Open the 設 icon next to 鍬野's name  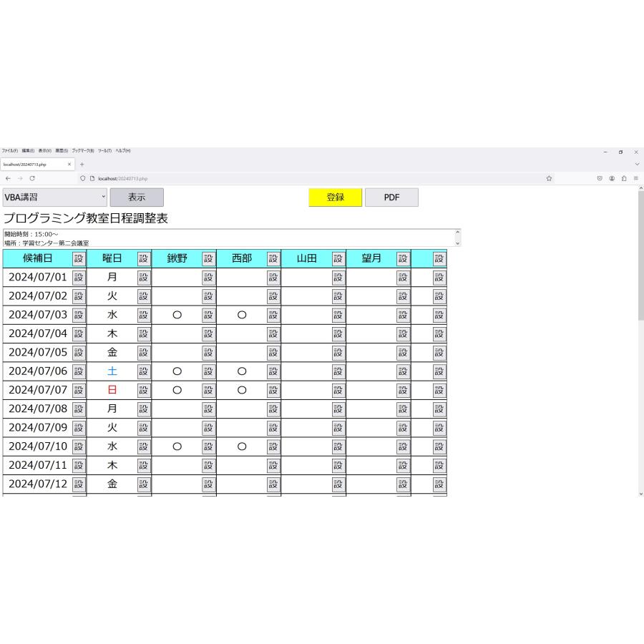(208, 258)
